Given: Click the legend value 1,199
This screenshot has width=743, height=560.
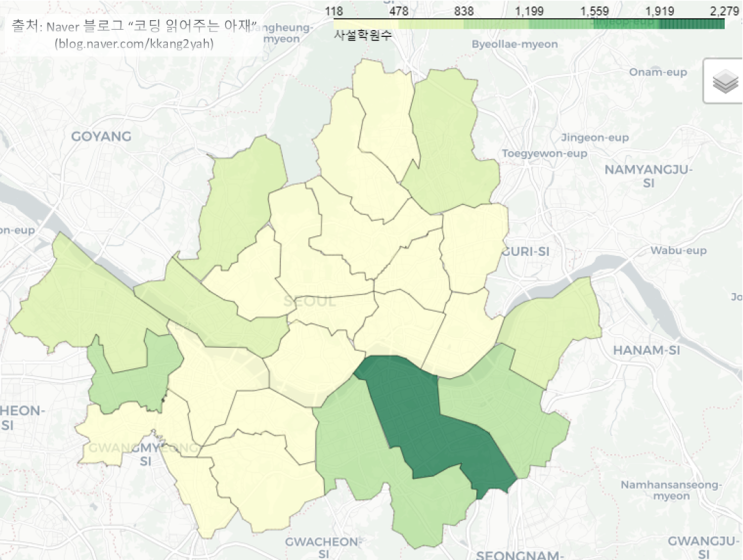Looking at the screenshot, I should tap(529, 11).
